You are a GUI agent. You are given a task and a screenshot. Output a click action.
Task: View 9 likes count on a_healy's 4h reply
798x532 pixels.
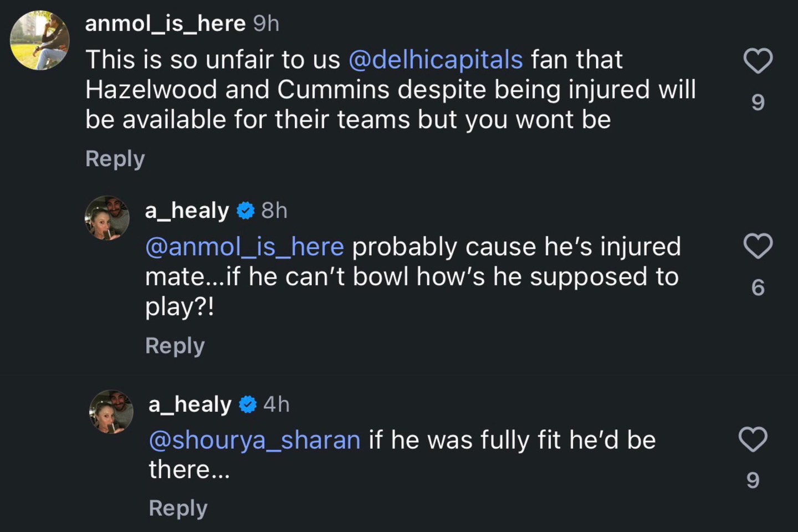point(753,480)
